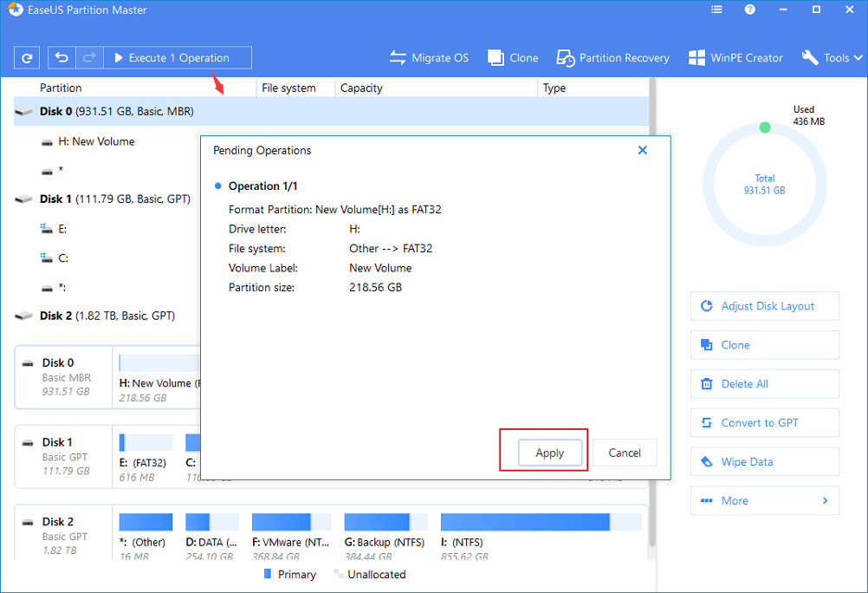This screenshot has width=868, height=593.
Task: Click Clone in right action panel
Action: (x=765, y=345)
